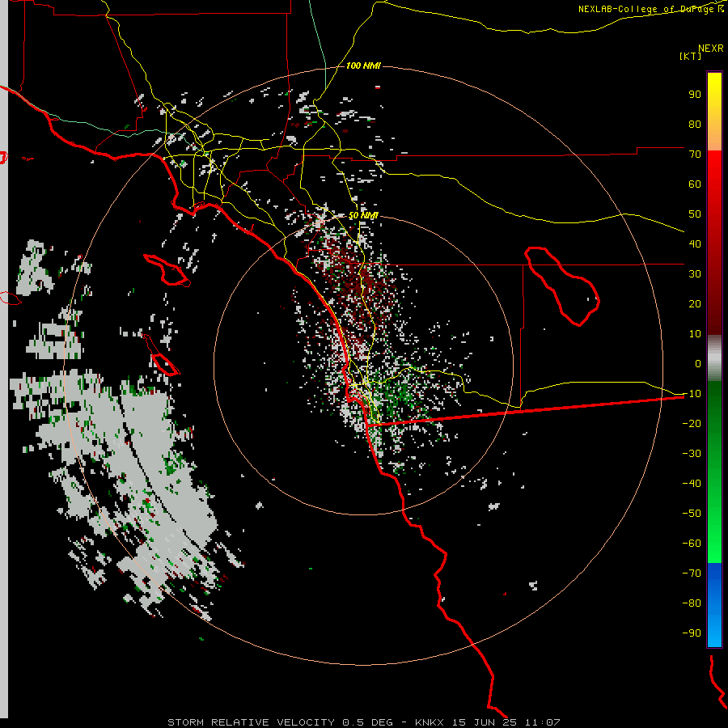
Task: Click the -90 knot scale label
Action: coord(692,633)
